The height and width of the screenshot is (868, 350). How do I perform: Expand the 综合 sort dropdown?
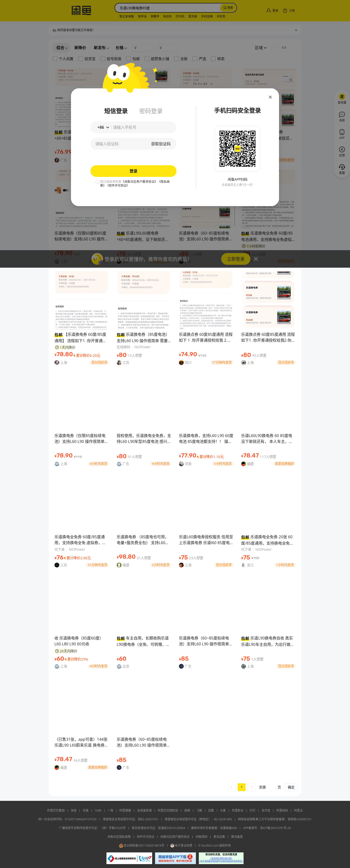point(62,48)
